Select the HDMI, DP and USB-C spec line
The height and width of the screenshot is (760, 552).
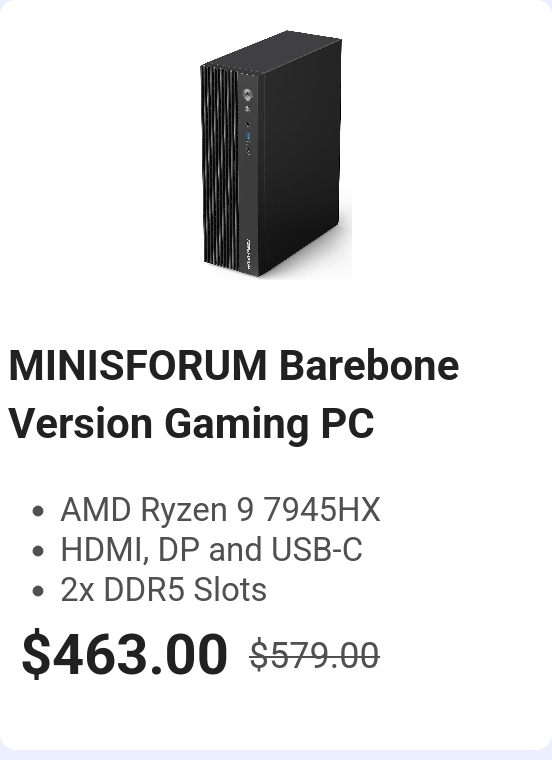click(x=211, y=550)
